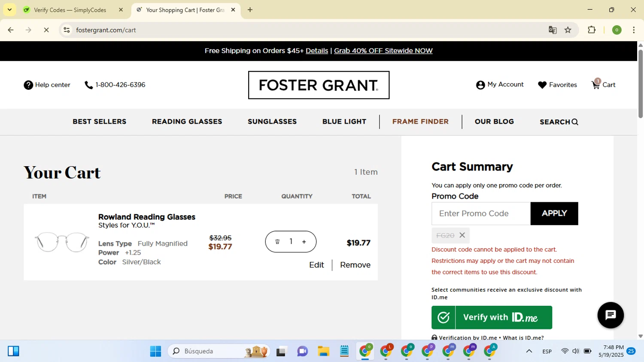Open the widgets panel icon
The image size is (644, 362).
[x=13, y=351]
